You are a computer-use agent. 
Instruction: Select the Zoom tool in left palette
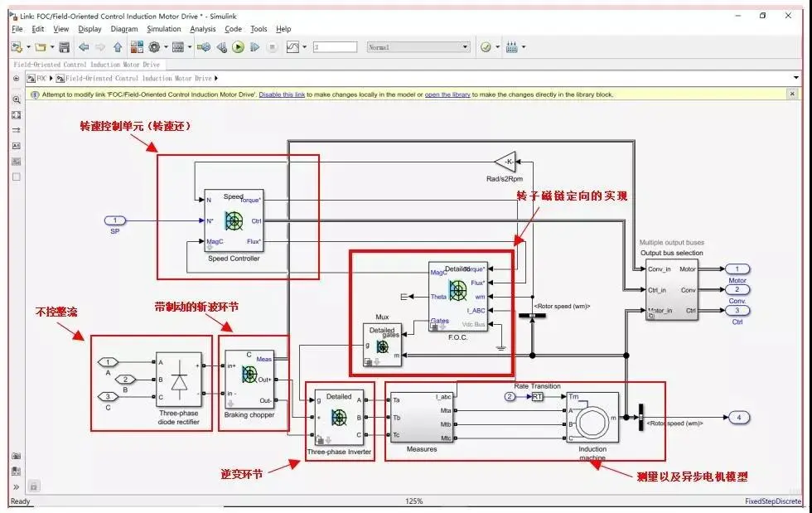click(16, 99)
